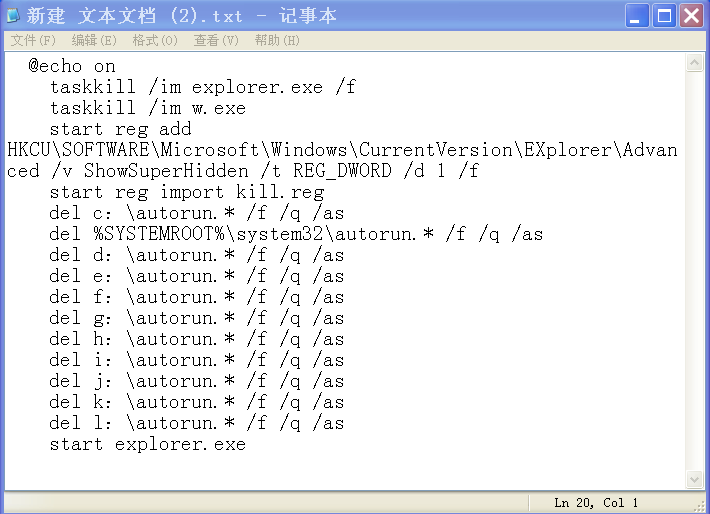Click the vertical scrollbar track

pyautogui.click(x=695, y=270)
